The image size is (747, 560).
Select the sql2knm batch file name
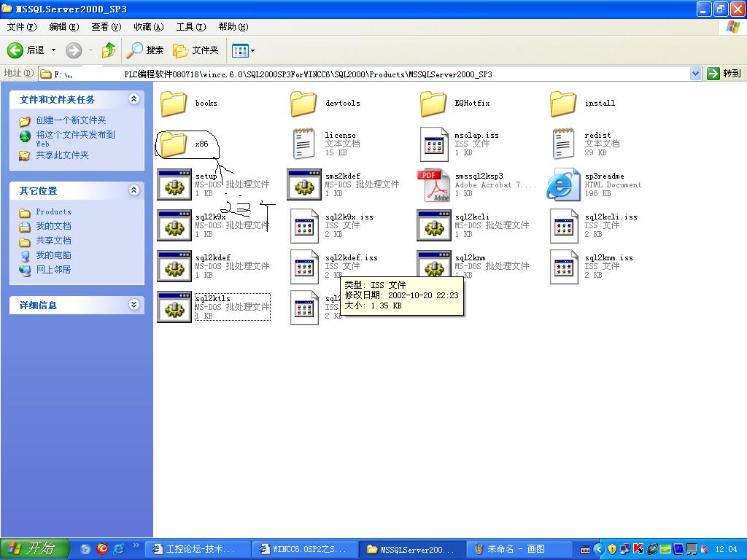tap(471, 257)
